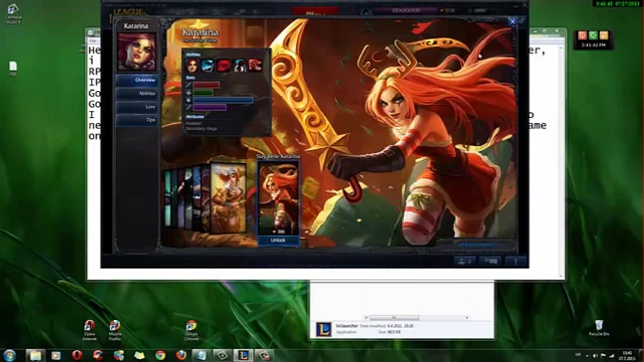Close the champion detail panel with the X
The width and height of the screenshot is (644, 362).
point(512,21)
